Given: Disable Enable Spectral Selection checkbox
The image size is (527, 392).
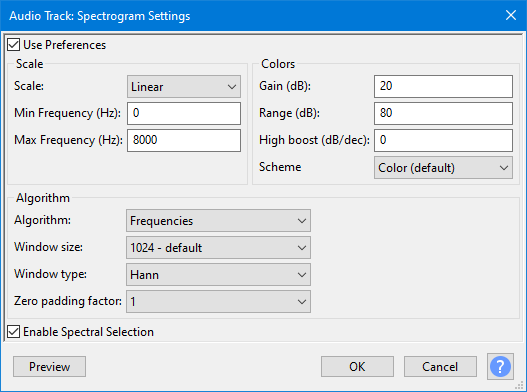Looking at the screenshot, I should [x=13, y=332].
